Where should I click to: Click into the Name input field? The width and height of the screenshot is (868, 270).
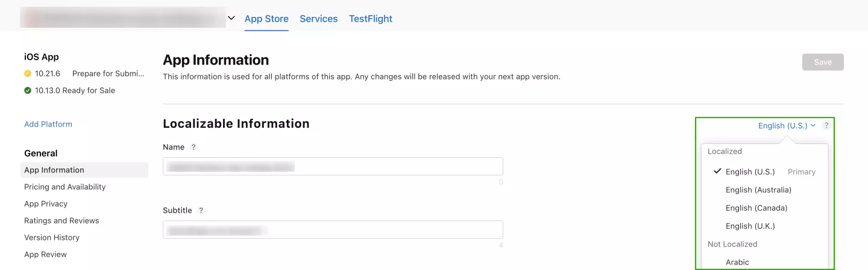(x=333, y=166)
